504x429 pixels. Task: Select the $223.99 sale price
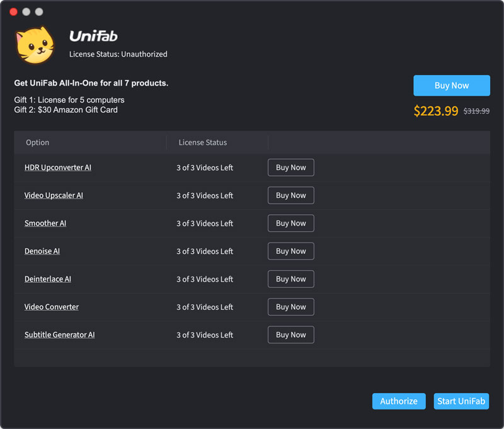tap(436, 111)
